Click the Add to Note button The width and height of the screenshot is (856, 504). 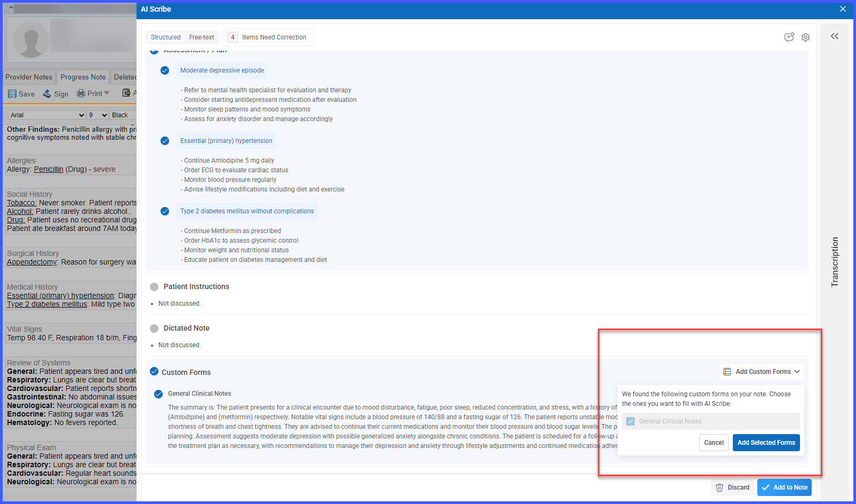click(785, 487)
